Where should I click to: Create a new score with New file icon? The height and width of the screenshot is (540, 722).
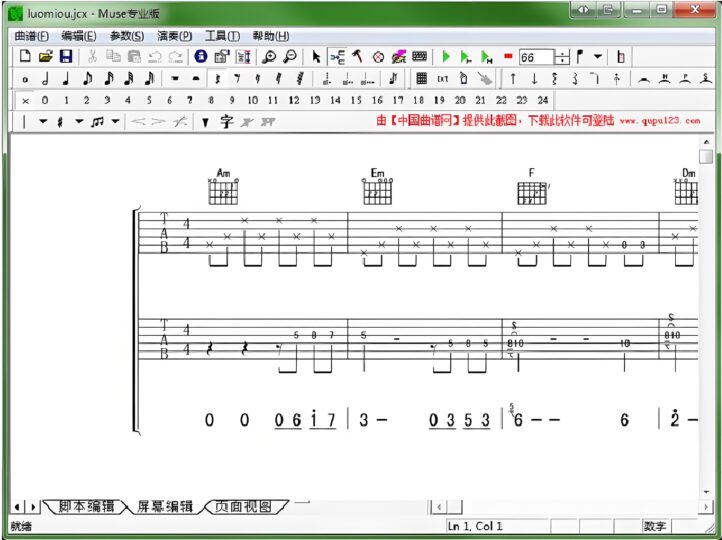coord(25,57)
